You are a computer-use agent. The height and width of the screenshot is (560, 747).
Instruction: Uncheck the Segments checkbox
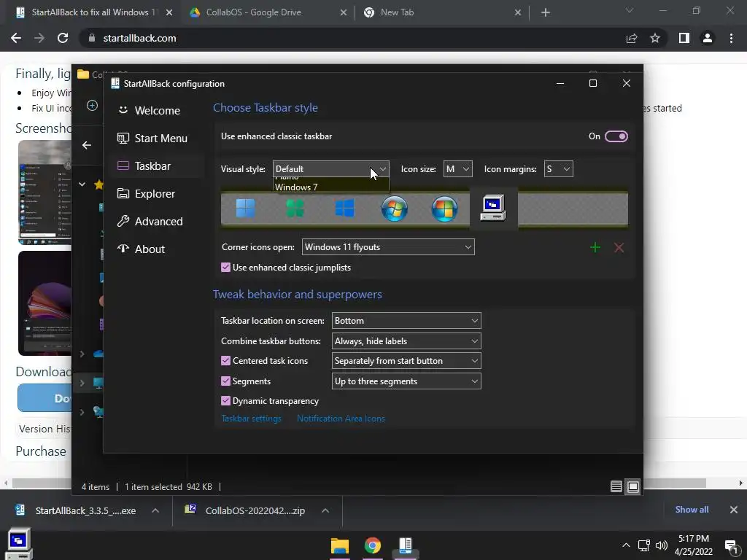[226, 381]
